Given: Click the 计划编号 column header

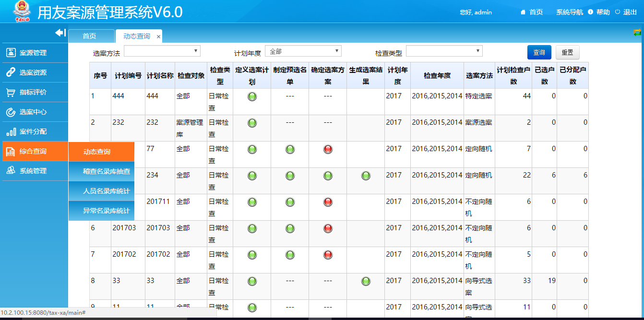Looking at the screenshot, I should point(128,76).
